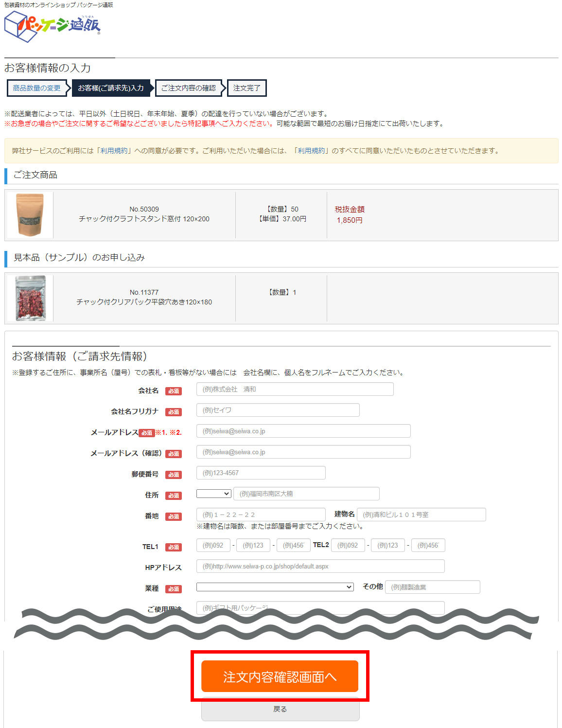This screenshot has width=562, height=728.
Task: Select the お客様(ご請求先)入力 step tab
Action: click(111, 88)
